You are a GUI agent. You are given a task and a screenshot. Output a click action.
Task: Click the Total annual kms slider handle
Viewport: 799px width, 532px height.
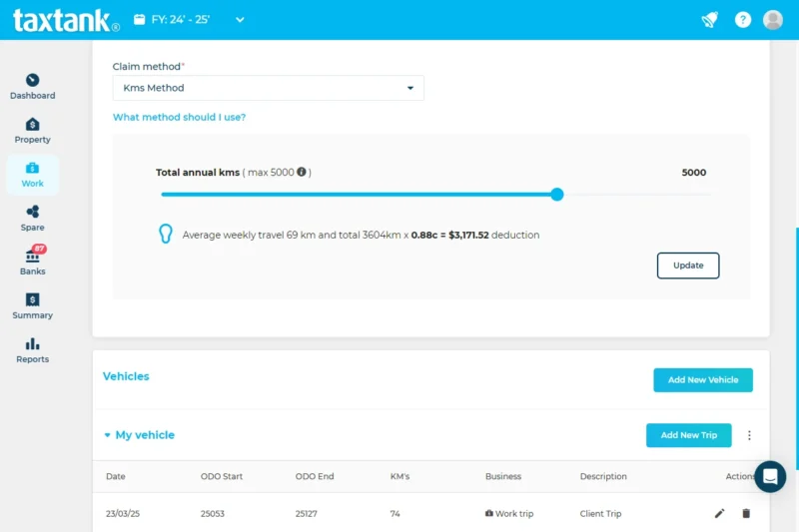(x=557, y=195)
